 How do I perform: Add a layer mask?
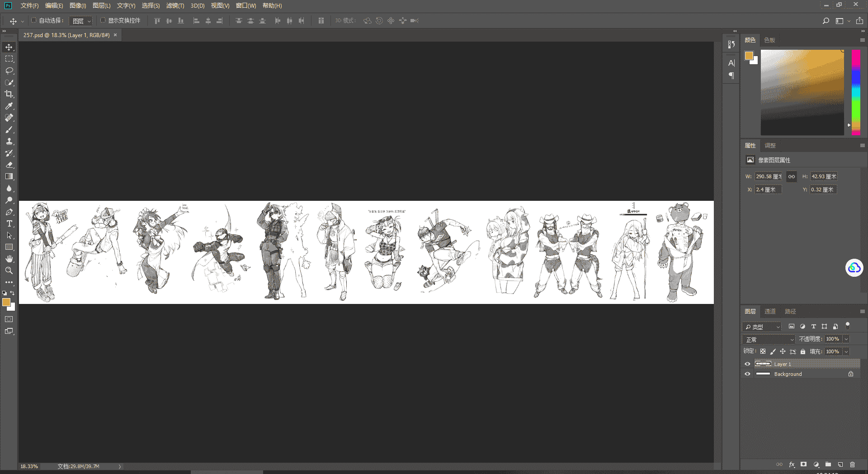tap(803, 465)
